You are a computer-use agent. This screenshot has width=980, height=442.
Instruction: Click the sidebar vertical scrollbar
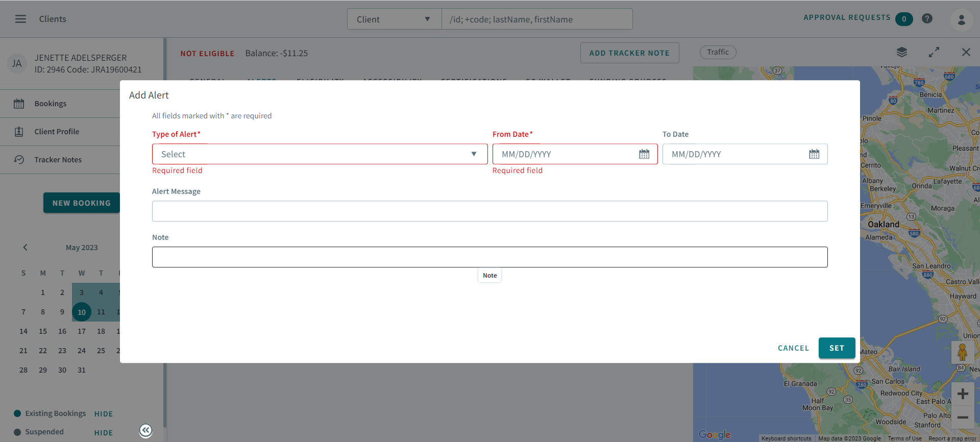tap(165, 233)
